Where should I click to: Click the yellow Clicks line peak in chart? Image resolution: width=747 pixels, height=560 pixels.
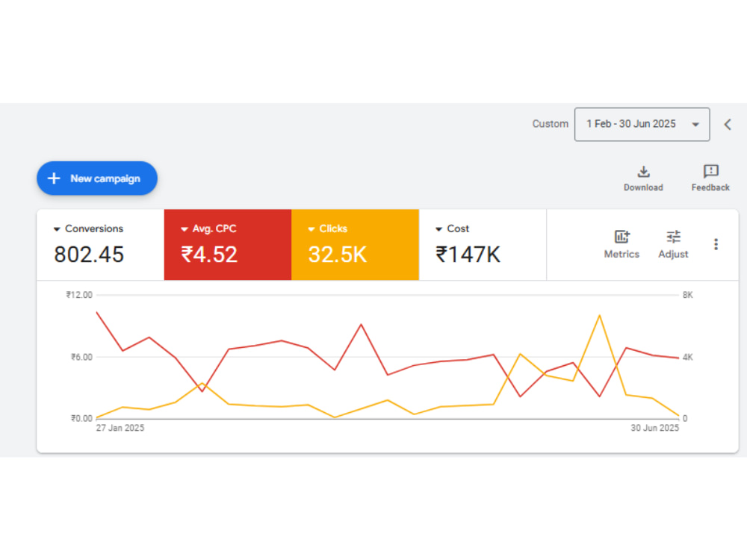(599, 315)
